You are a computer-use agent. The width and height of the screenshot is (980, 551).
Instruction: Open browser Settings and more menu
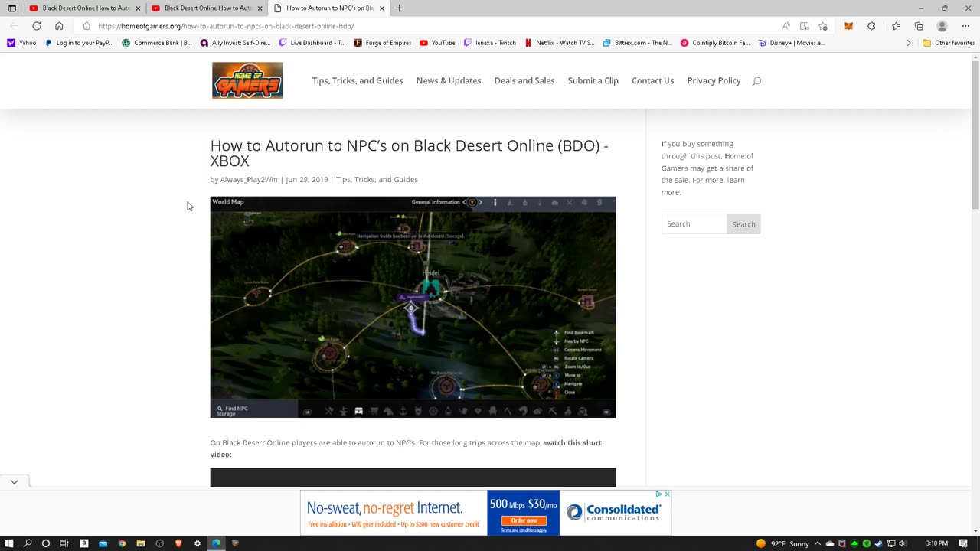(965, 26)
